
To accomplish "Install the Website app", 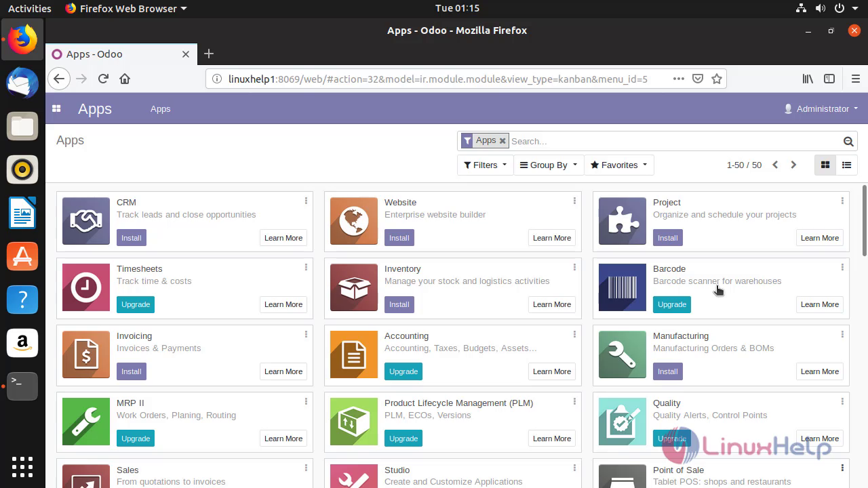I will tap(399, 238).
